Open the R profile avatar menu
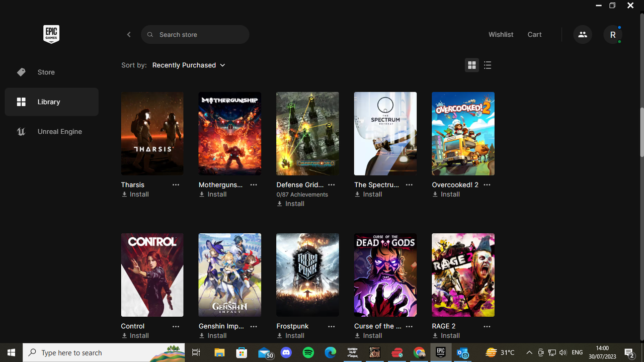The width and height of the screenshot is (644, 362). pos(613,35)
